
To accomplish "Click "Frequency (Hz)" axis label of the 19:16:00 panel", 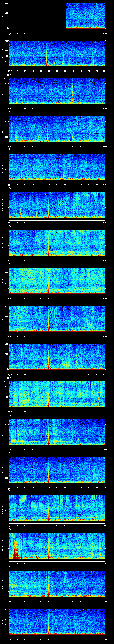I will coord(3,281).
